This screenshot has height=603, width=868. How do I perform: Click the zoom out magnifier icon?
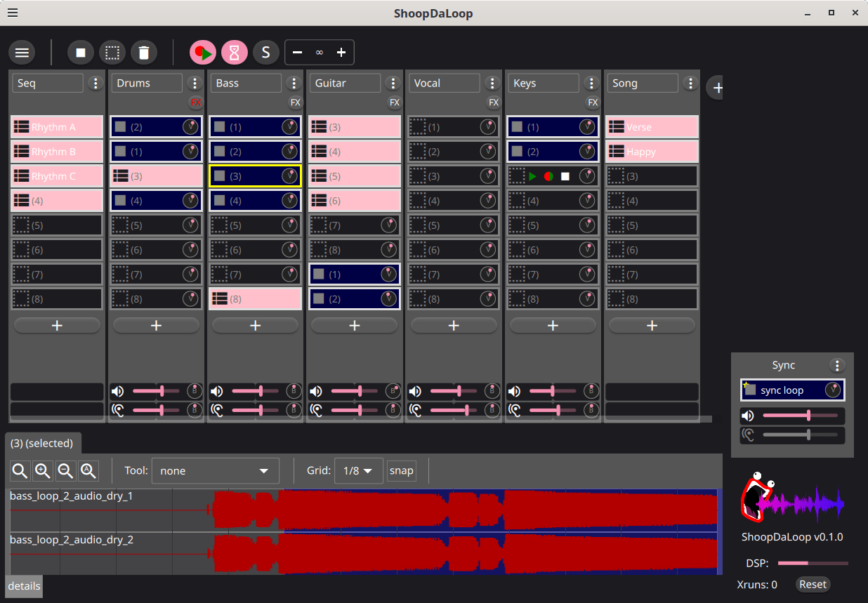coord(65,471)
